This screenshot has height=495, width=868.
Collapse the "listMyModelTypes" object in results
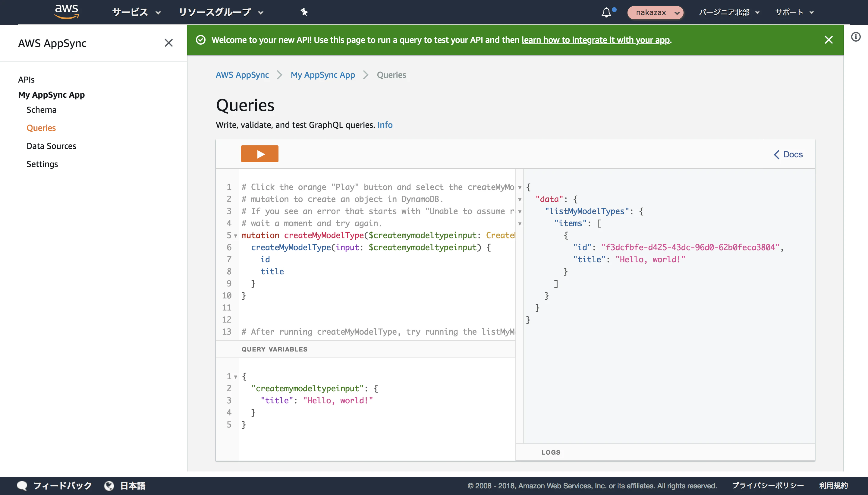click(x=520, y=211)
